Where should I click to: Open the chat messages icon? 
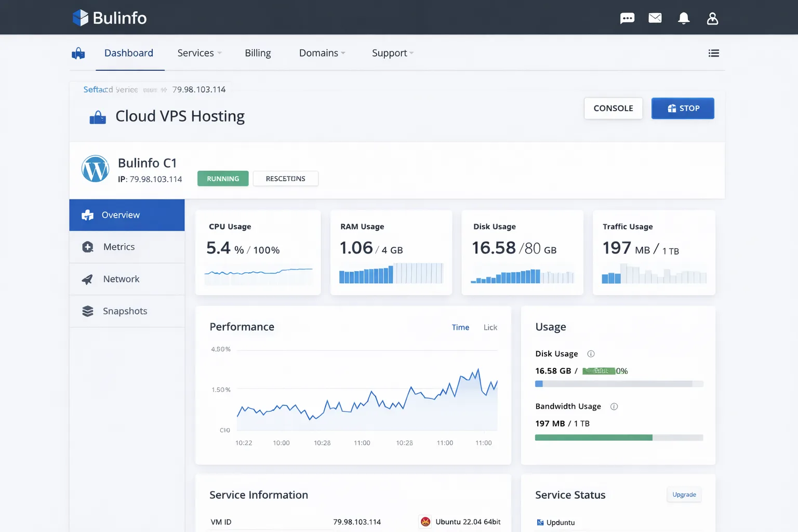pos(627,19)
